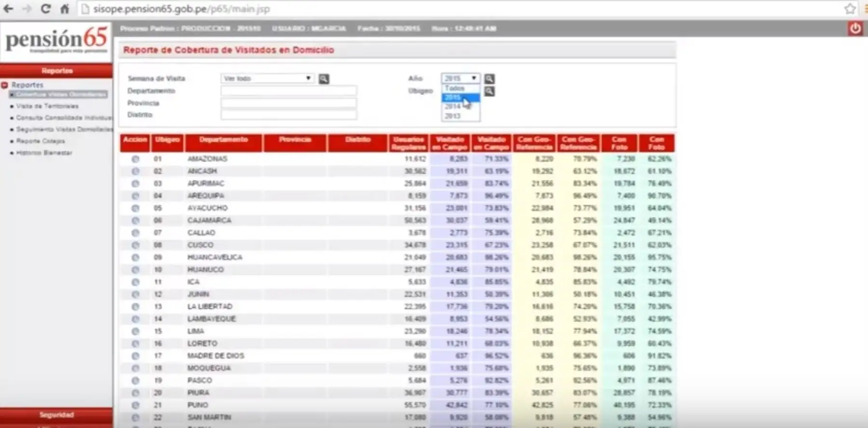
Task: Go forward in the browser
Action: point(27,9)
